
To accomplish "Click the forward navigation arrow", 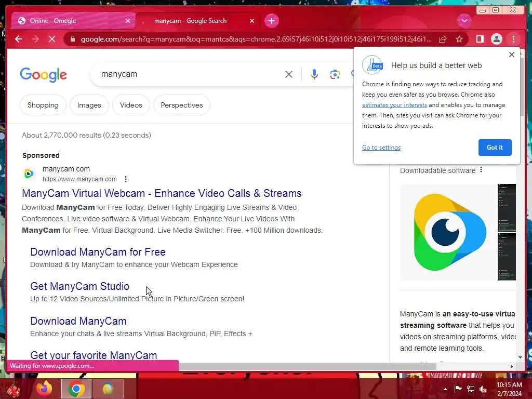I will tap(35, 39).
